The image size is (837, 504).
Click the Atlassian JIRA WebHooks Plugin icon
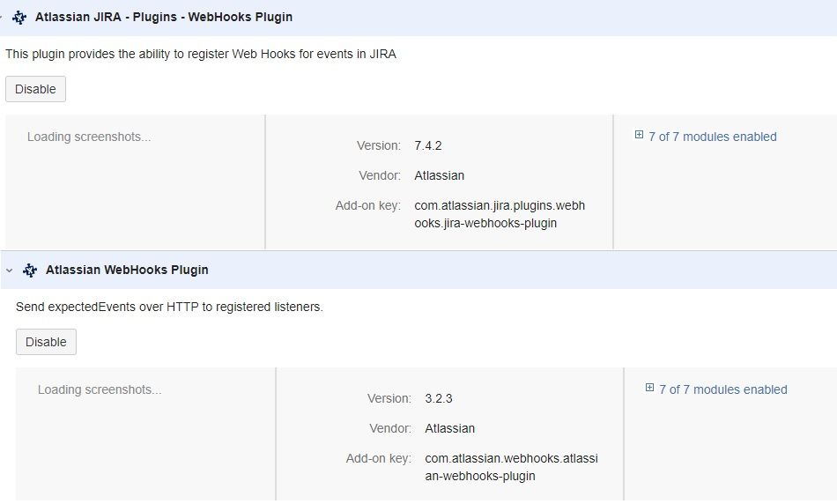coord(19,17)
